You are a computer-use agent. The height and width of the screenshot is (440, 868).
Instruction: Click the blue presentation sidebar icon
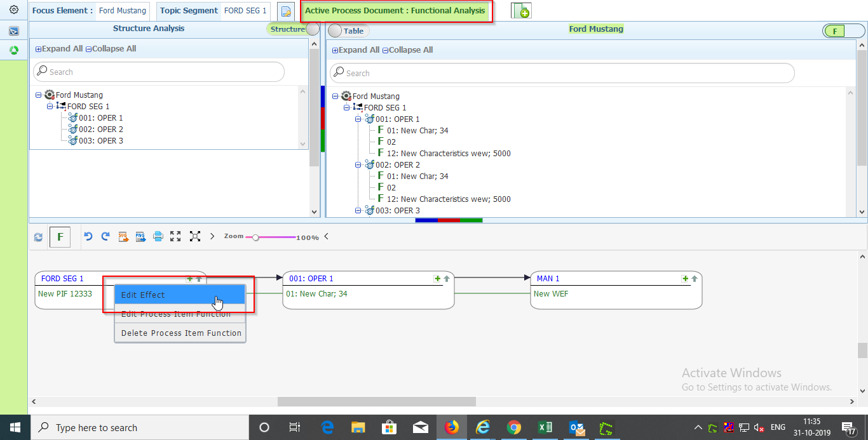(14, 30)
